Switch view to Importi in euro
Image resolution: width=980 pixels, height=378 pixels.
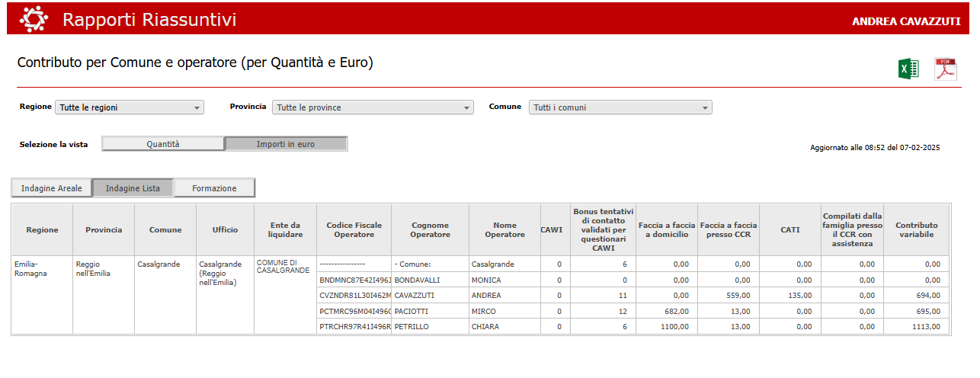[x=286, y=144]
